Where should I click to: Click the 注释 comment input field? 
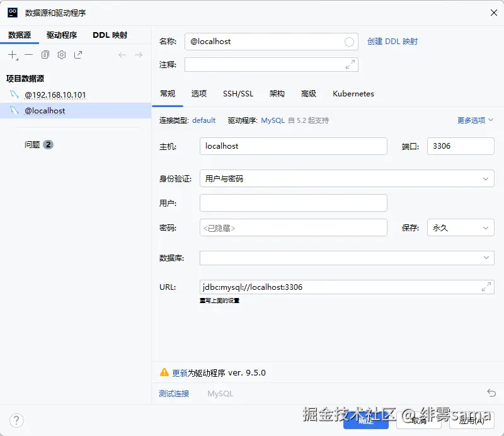click(x=272, y=65)
